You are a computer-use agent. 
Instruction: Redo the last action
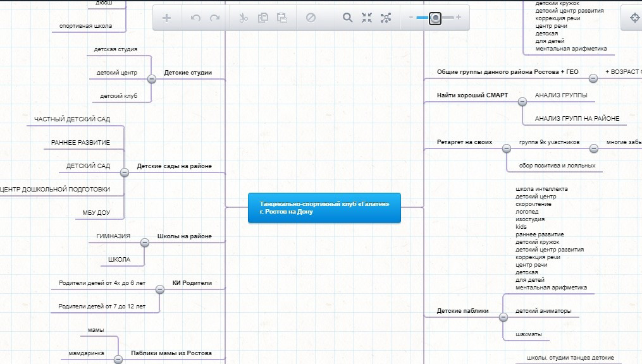point(214,18)
